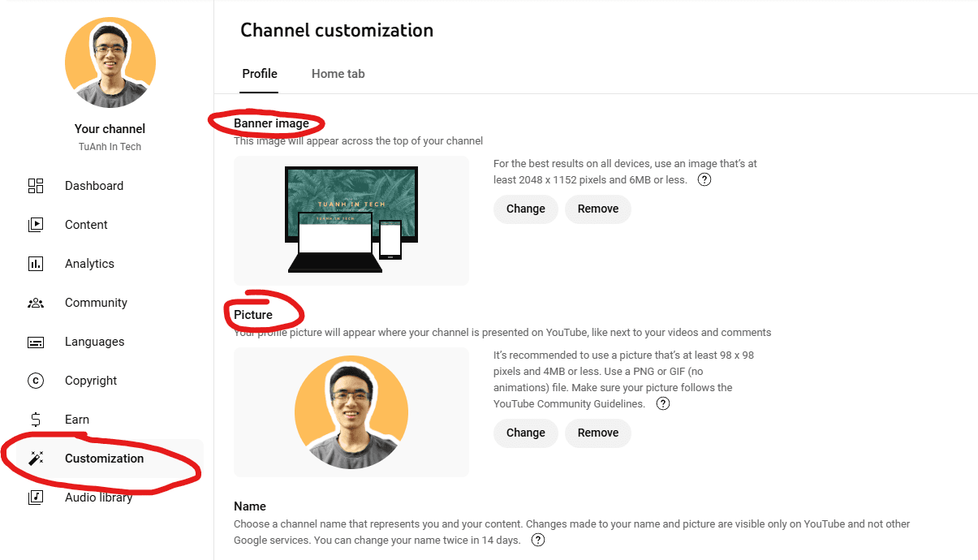Switch to the Home tab

click(x=338, y=73)
